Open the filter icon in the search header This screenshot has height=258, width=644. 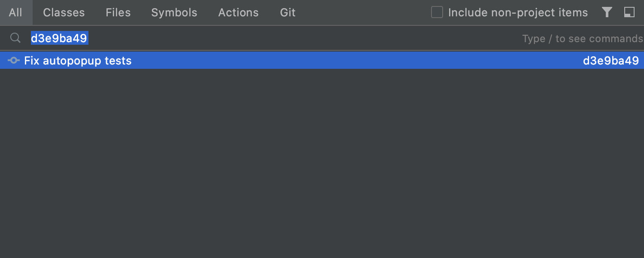tap(607, 12)
